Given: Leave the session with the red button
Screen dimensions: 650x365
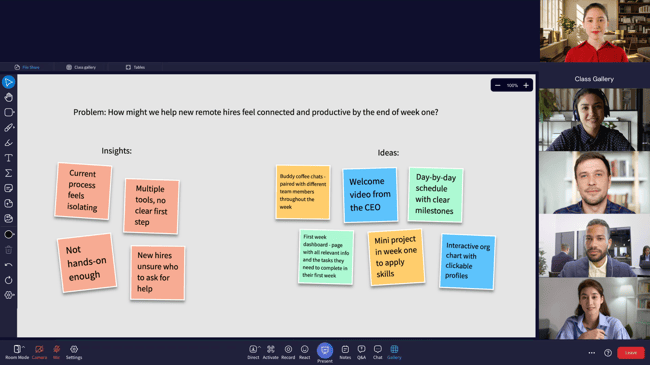Looking at the screenshot, I should [x=631, y=353].
